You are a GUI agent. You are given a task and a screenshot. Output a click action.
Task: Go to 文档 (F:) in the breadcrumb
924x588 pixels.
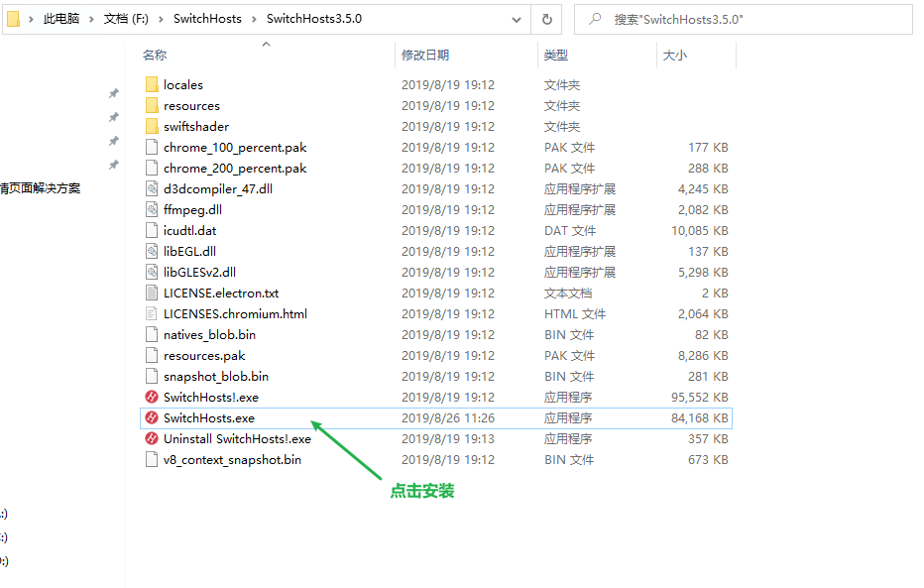click(126, 19)
